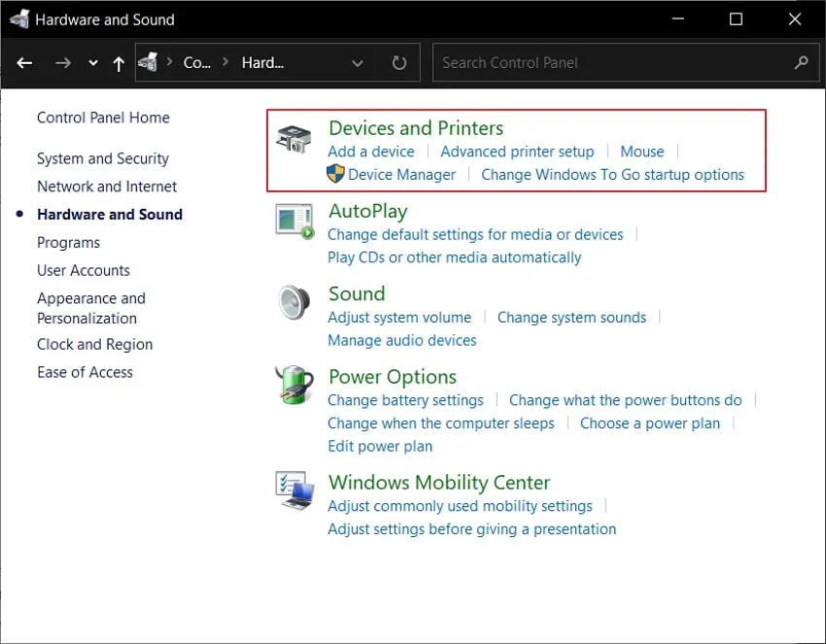Open System and Security category
This screenshot has width=826, height=644.
click(103, 158)
